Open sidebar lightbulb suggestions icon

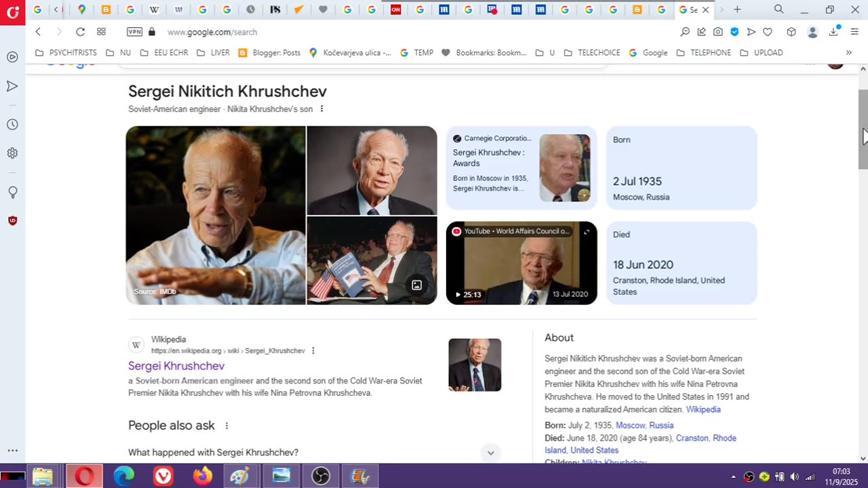point(12,192)
